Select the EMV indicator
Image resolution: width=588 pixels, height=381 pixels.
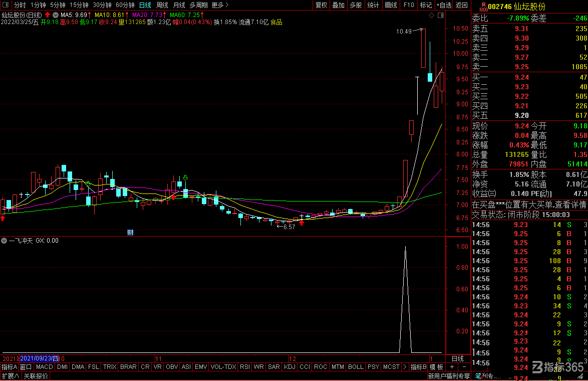click(x=201, y=367)
